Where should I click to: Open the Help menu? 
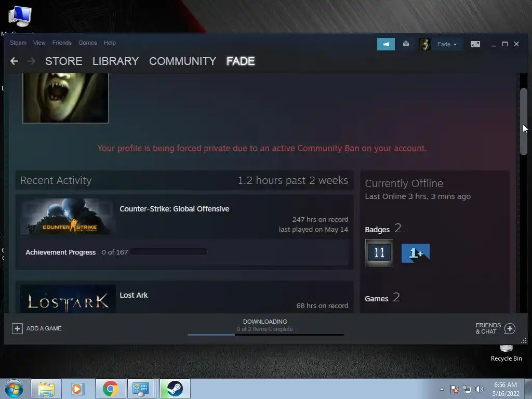coord(110,43)
